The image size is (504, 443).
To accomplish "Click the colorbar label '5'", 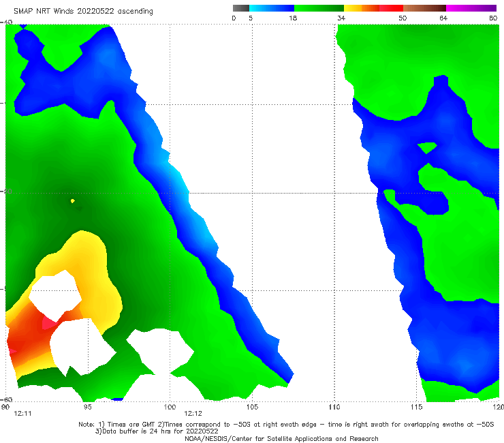I will click(251, 18).
